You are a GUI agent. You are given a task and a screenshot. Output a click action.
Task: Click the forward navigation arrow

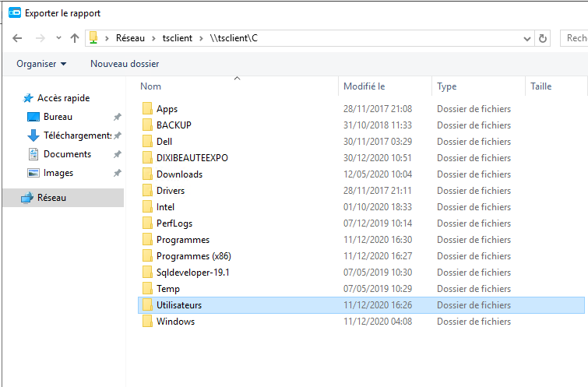coord(40,38)
